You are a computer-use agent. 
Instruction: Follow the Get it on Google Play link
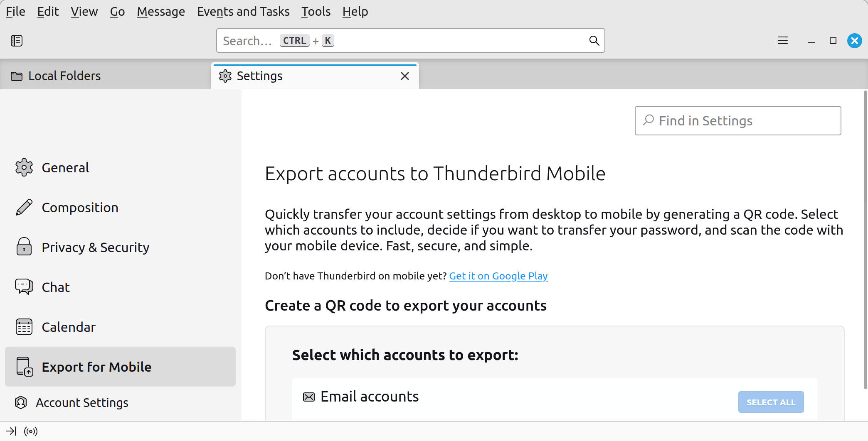click(x=498, y=276)
